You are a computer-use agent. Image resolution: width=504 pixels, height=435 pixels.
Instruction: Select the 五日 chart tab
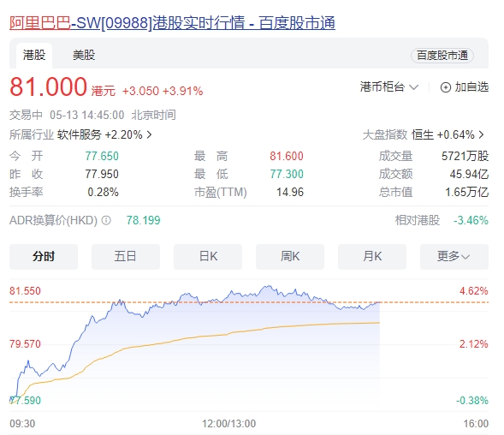[126, 256]
